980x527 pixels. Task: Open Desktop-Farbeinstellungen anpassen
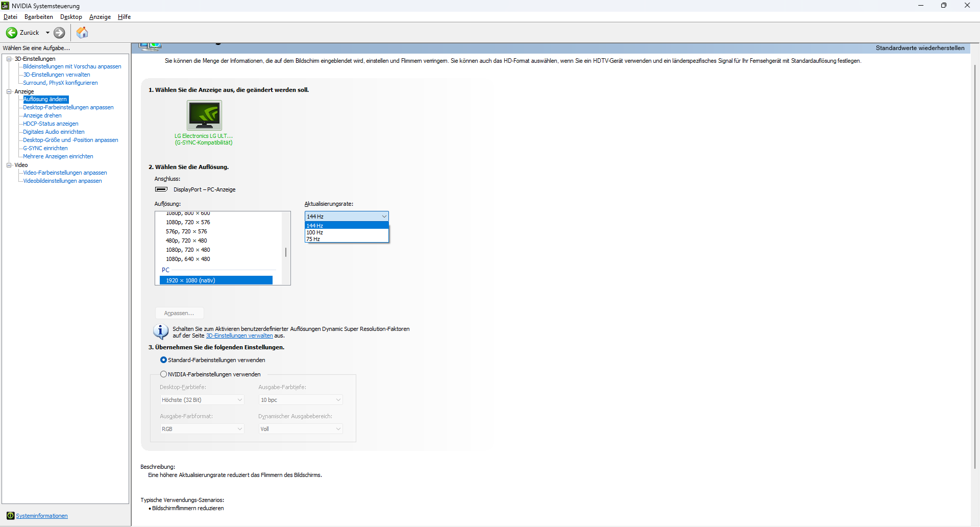coord(68,107)
